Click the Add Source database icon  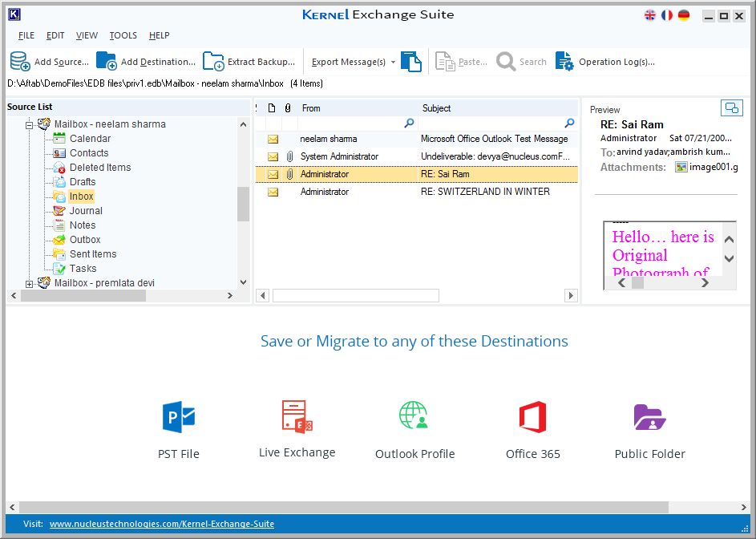20,61
